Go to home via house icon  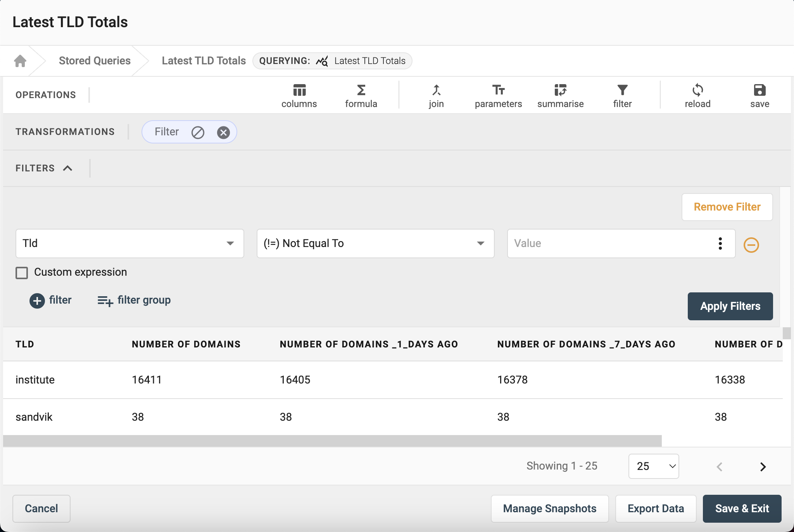[x=20, y=61]
